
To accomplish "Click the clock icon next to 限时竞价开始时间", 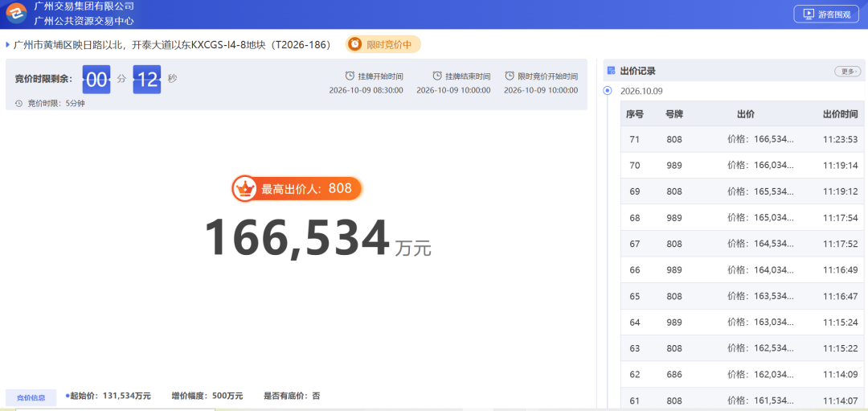I will click(510, 76).
